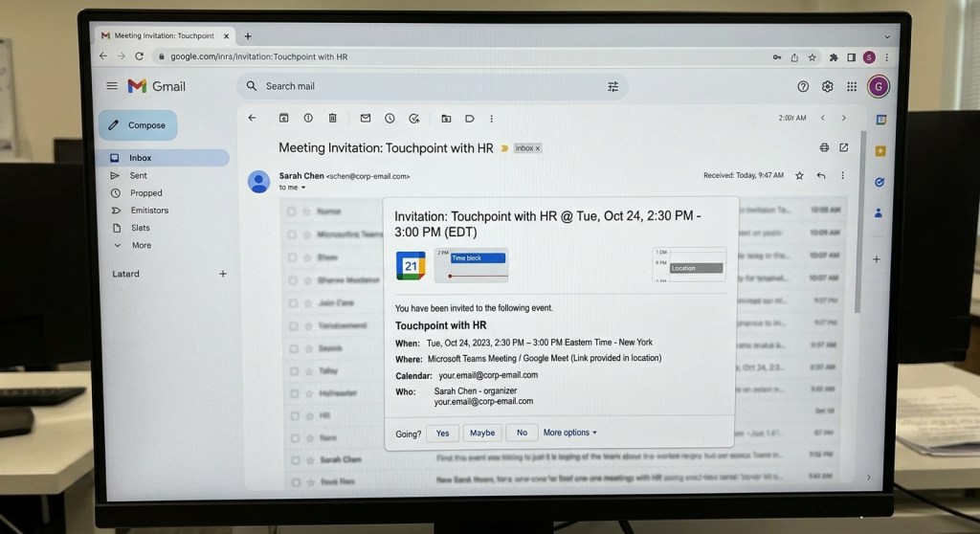Show search options filter icon

pyautogui.click(x=613, y=87)
